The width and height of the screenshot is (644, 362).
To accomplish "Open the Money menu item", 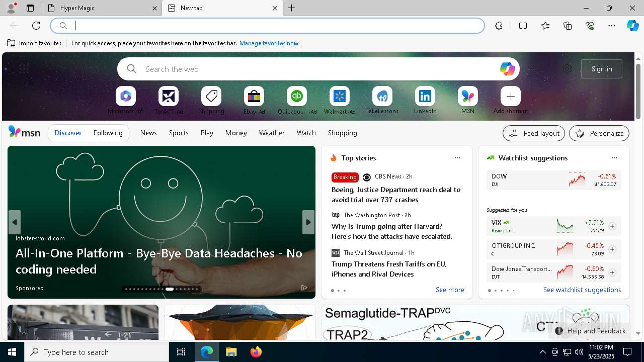I will [x=236, y=133].
